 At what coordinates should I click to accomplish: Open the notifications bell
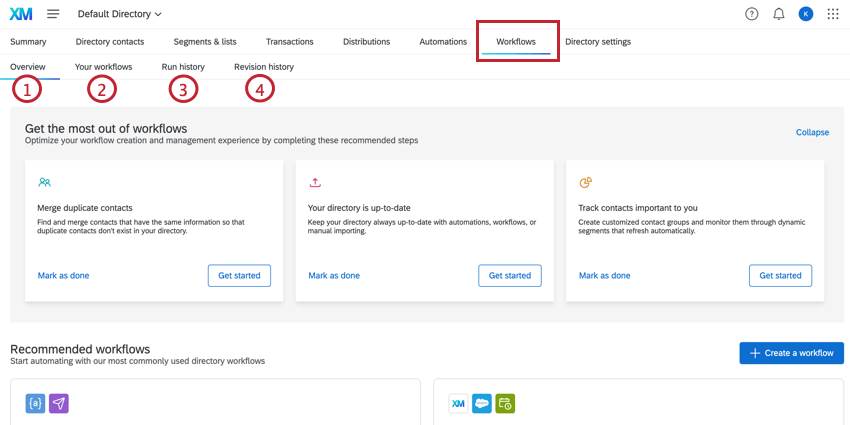(x=779, y=14)
